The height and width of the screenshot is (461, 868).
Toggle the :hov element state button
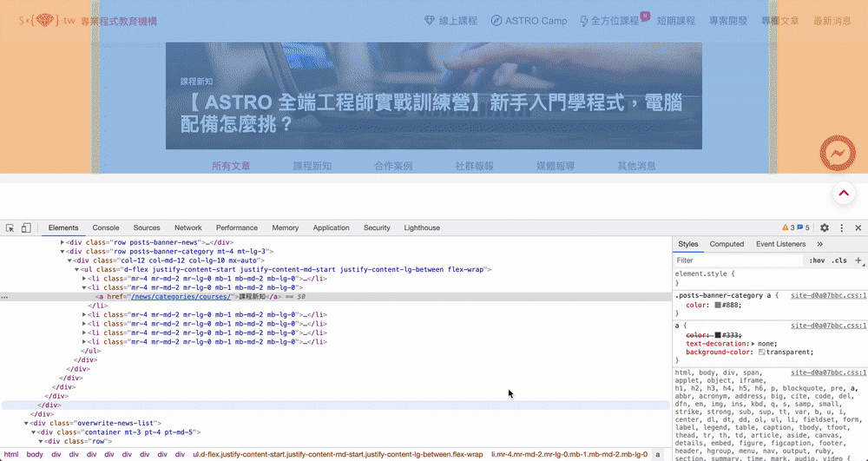coord(817,260)
